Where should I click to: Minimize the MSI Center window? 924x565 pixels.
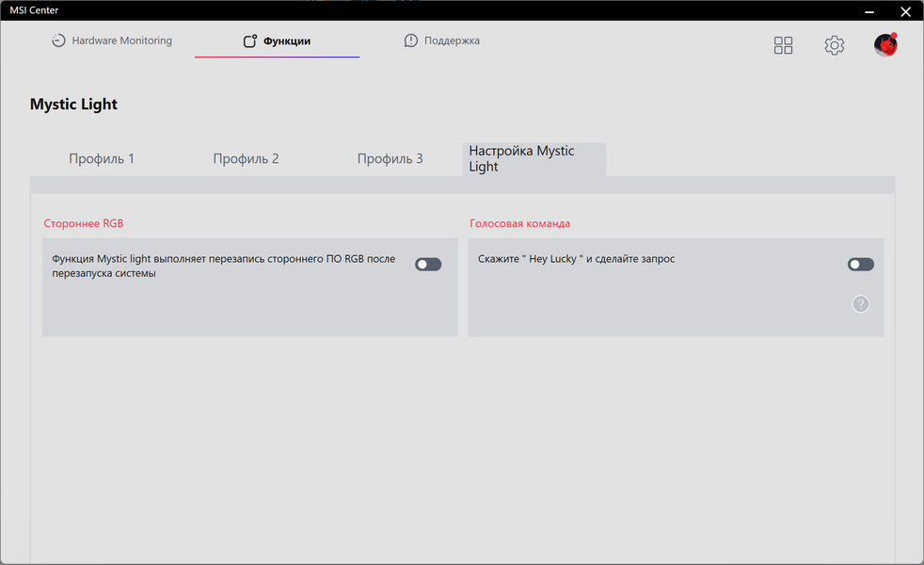[x=869, y=11]
